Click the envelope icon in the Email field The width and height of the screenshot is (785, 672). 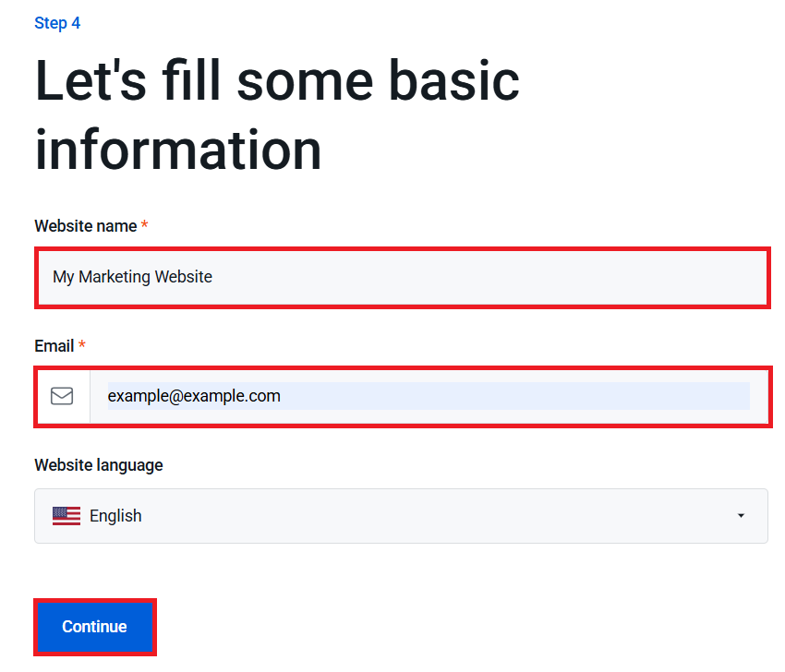pos(62,396)
